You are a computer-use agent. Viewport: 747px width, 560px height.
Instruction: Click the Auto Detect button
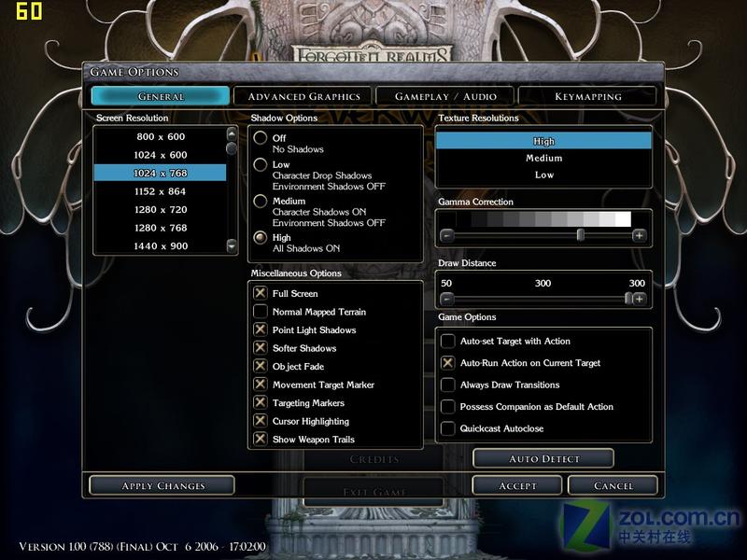pos(543,458)
